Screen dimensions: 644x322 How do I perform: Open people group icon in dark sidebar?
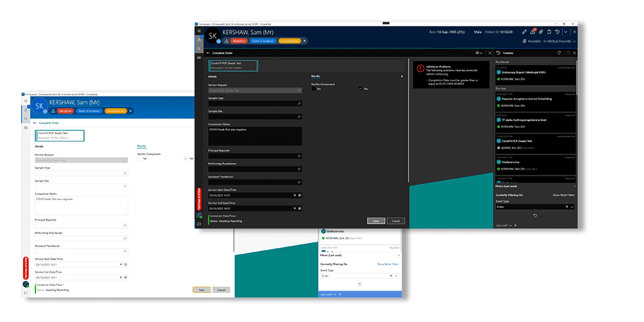point(199,58)
